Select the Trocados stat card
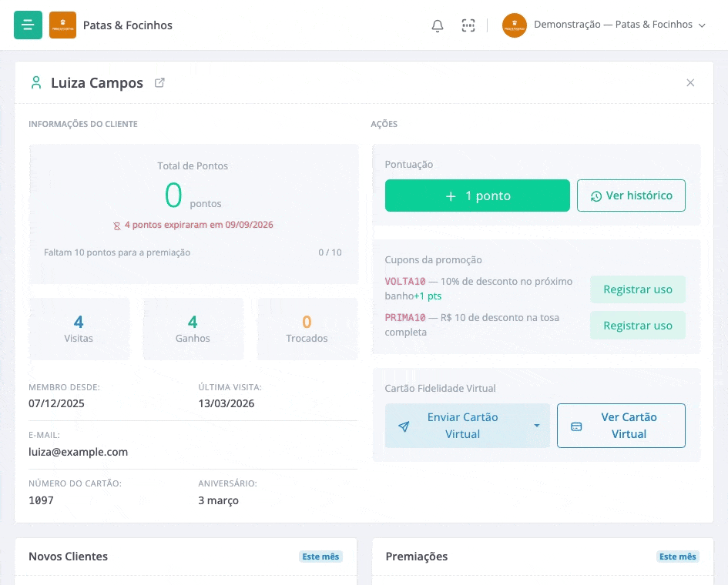728x585 pixels. click(x=307, y=329)
